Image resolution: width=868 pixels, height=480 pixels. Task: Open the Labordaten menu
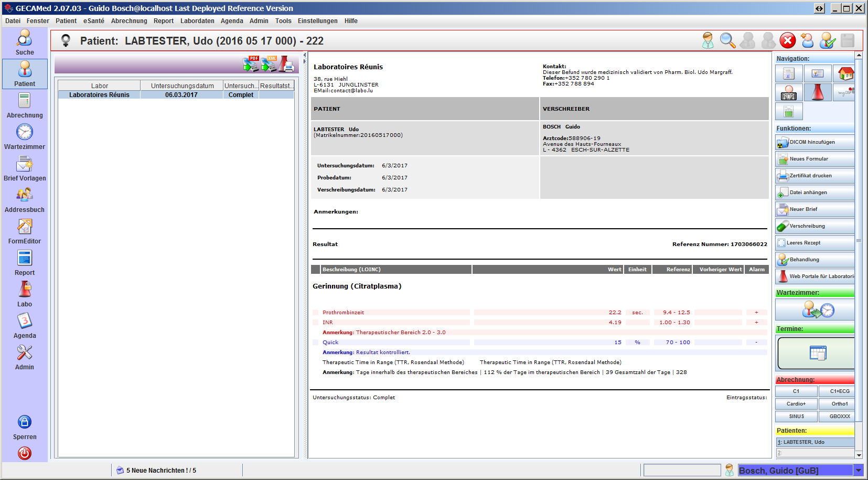[197, 21]
